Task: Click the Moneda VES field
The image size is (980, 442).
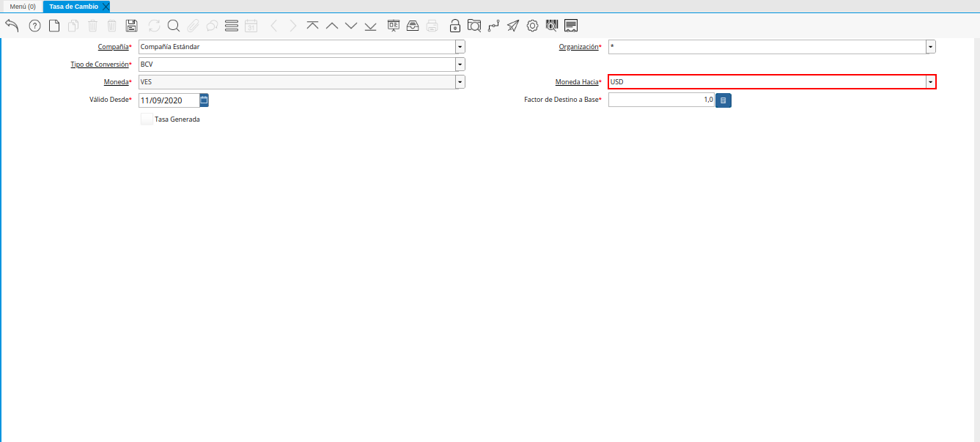Action: tap(297, 82)
